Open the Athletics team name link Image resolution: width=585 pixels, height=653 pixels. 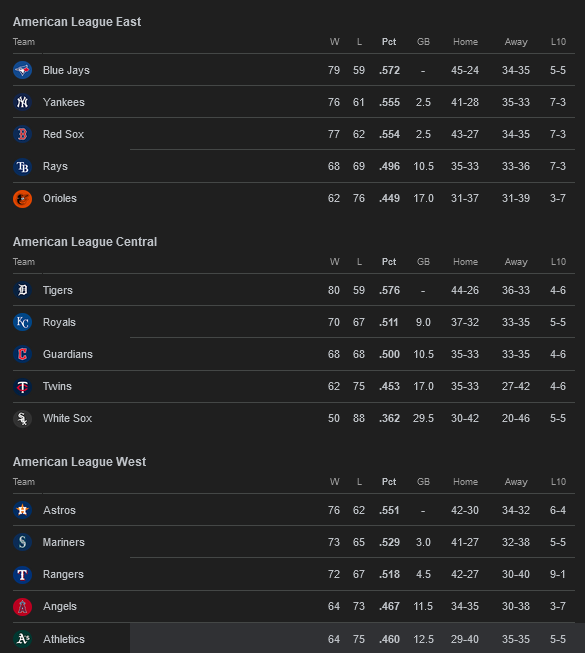click(64, 639)
